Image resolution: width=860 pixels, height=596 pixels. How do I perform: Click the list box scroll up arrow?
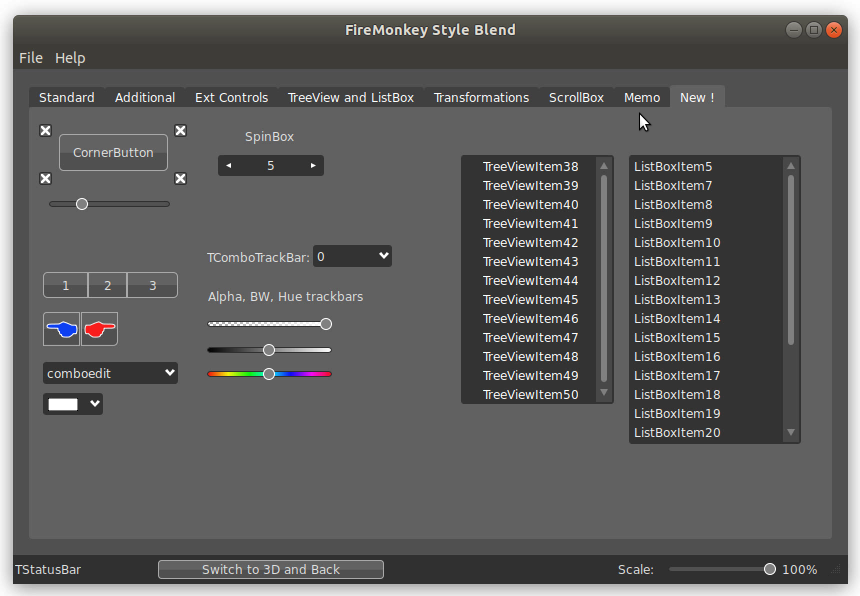click(x=791, y=166)
